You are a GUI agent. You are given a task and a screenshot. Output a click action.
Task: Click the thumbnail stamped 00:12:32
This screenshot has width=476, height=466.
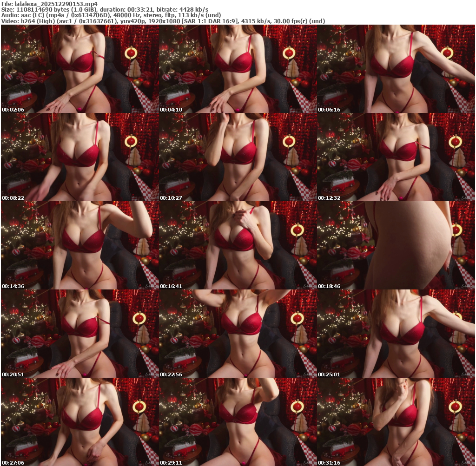pyautogui.click(x=396, y=157)
